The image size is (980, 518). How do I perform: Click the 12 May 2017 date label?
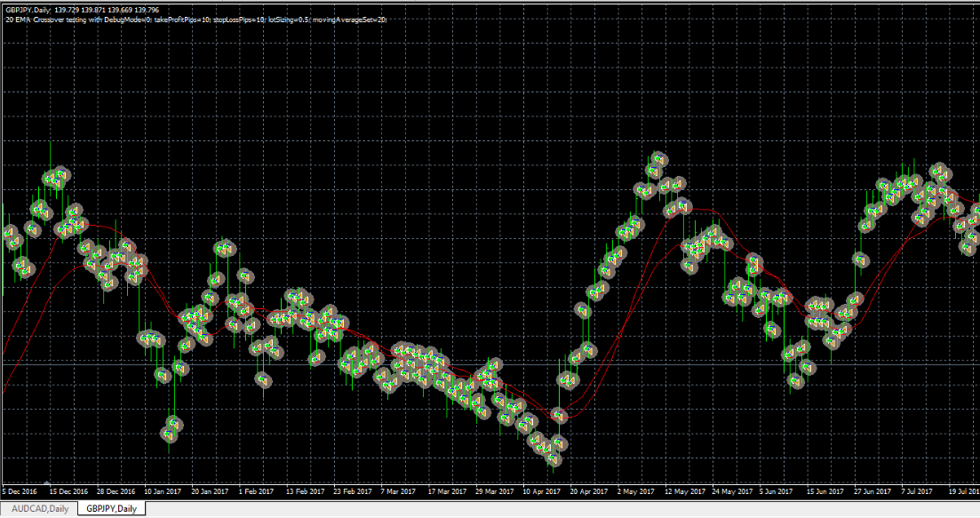coord(685,491)
